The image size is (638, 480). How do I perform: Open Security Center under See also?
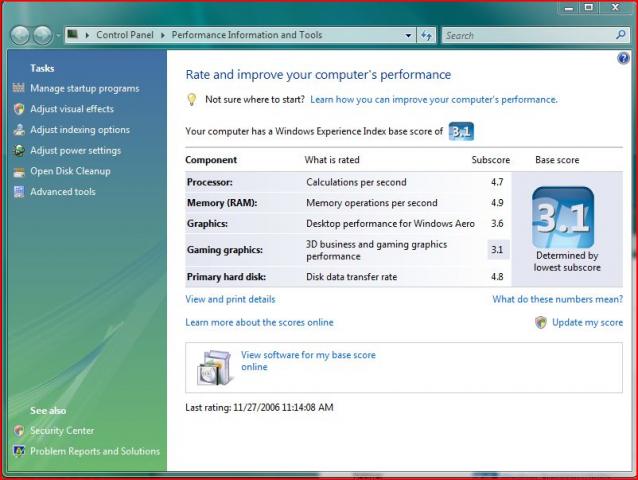[x=62, y=430]
